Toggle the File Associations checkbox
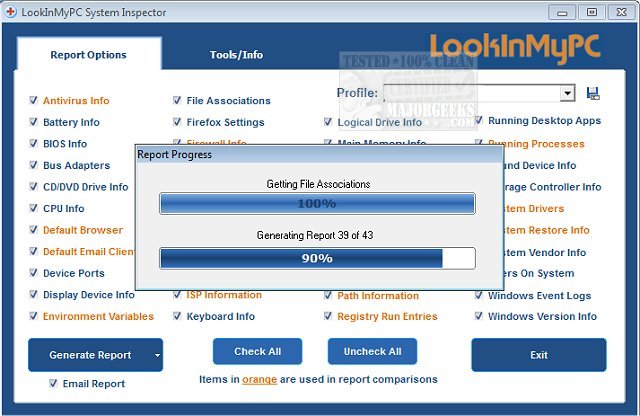Viewport: 640px width, 416px height. coord(177,100)
